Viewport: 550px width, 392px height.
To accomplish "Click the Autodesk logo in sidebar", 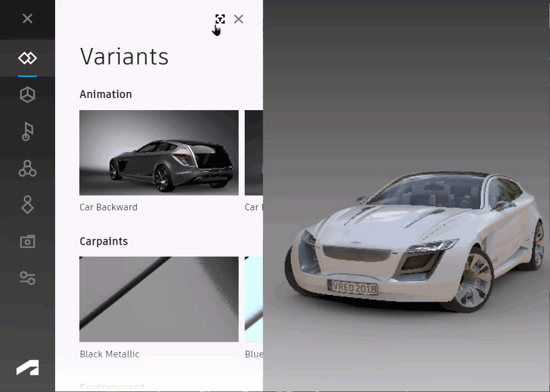I will pos(28,367).
